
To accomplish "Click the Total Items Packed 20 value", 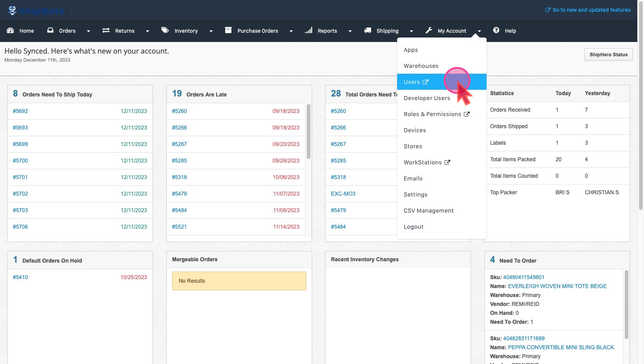I will 558,159.
